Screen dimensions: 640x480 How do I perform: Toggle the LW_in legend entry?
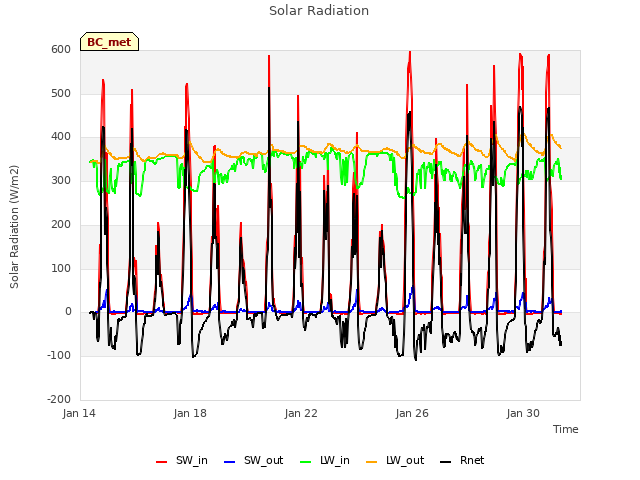(325, 461)
